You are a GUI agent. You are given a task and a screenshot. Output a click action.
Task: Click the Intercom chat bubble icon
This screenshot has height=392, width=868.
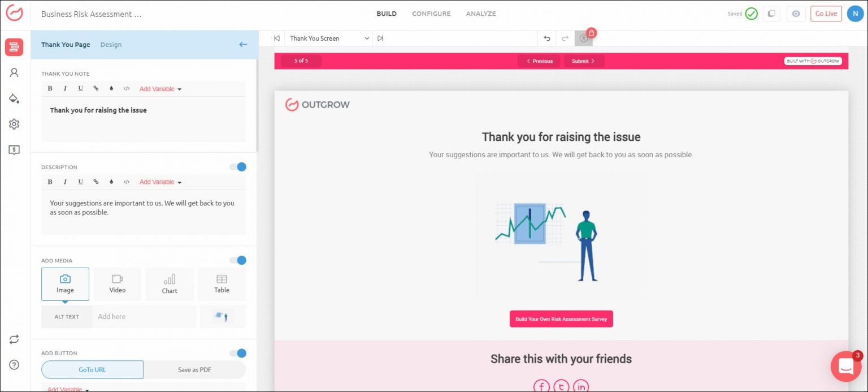pyautogui.click(x=845, y=366)
